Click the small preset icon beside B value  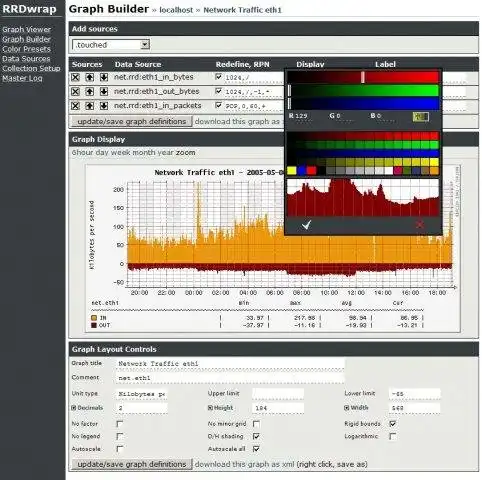(x=421, y=117)
